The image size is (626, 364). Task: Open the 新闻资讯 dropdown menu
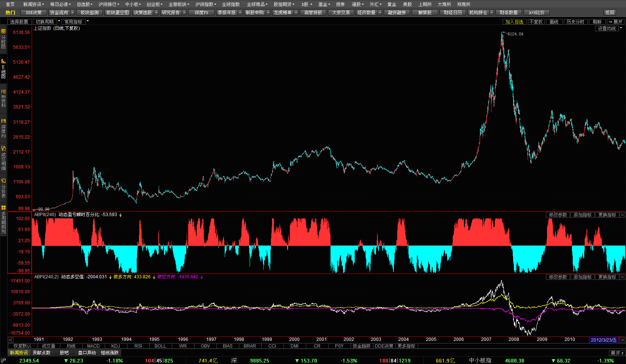click(x=33, y=4)
